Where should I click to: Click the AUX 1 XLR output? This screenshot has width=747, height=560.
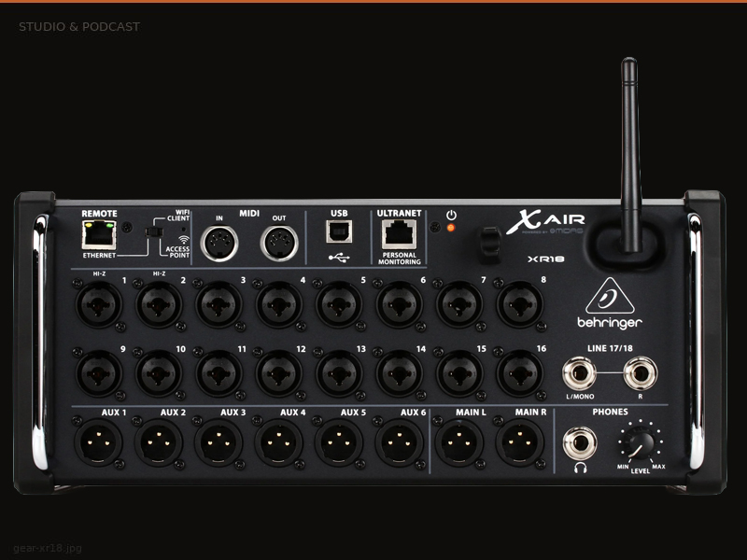[99, 442]
